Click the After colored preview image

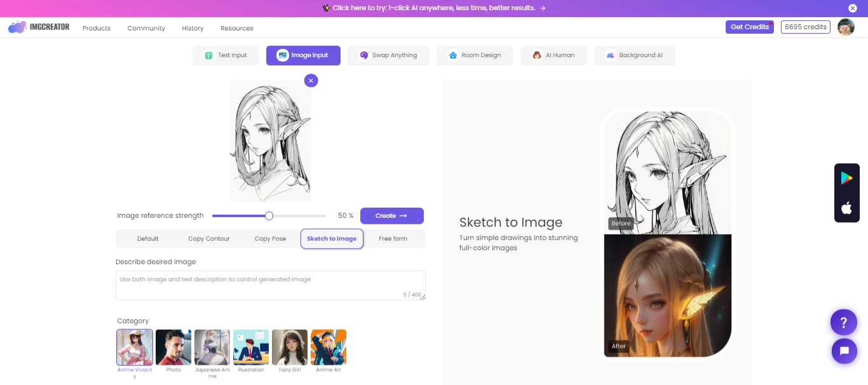(668, 295)
